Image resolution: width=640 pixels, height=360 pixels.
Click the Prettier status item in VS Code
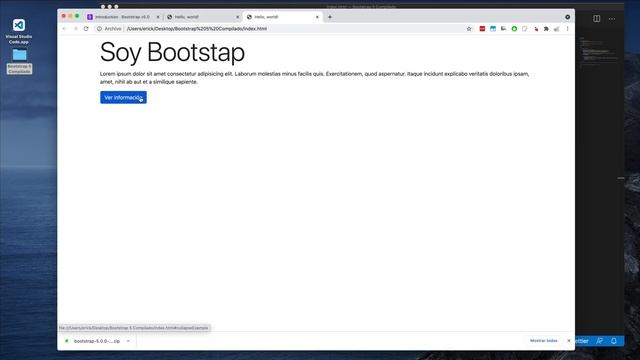pos(582,341)
